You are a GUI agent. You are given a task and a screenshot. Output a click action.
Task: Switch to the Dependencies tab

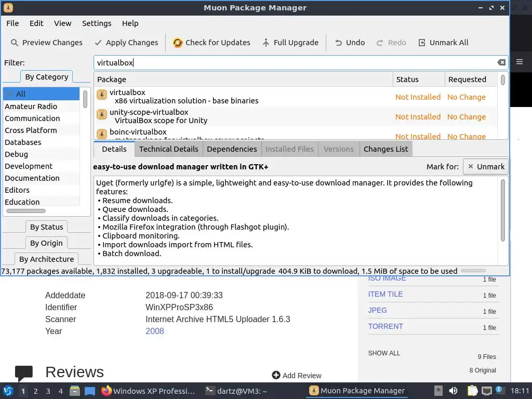[x=232, y=149]
